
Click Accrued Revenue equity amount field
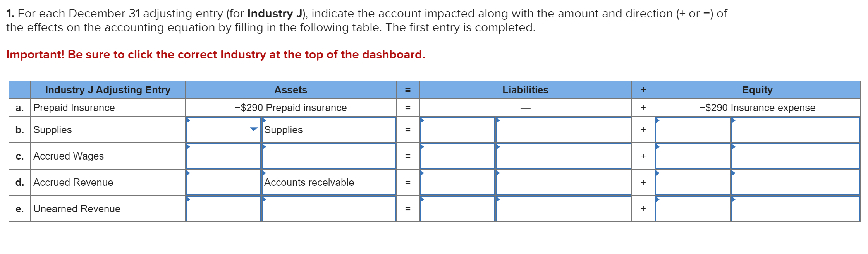click(693, 182)
